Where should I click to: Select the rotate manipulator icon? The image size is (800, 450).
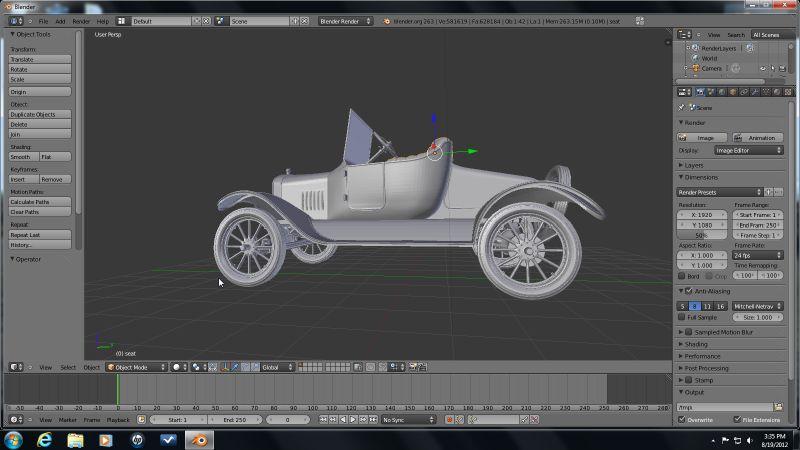click(x=245, y=367)
